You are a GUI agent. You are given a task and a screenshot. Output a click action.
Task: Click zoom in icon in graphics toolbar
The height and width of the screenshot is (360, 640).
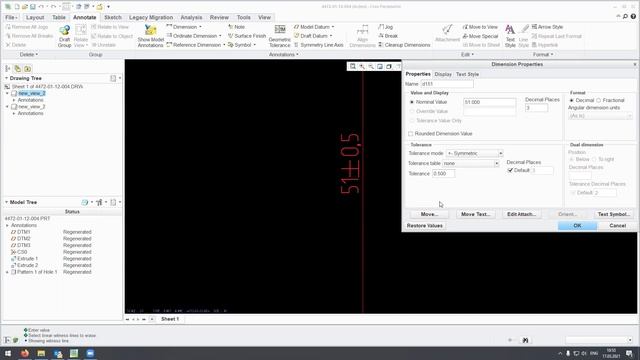pyautogui.click(x=362, y=67)
